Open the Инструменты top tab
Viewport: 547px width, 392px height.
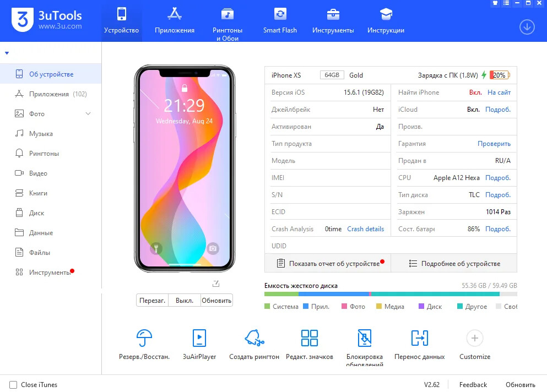pos(333,21)
